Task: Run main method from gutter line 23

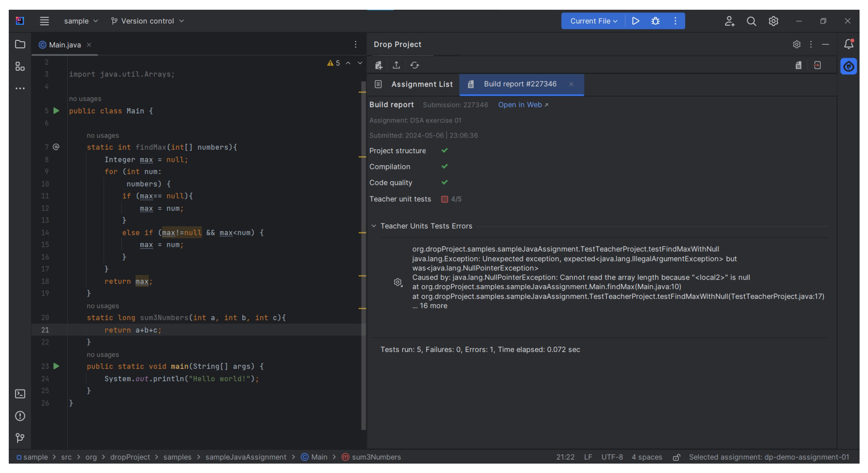Action: click(x=56, y=366)
